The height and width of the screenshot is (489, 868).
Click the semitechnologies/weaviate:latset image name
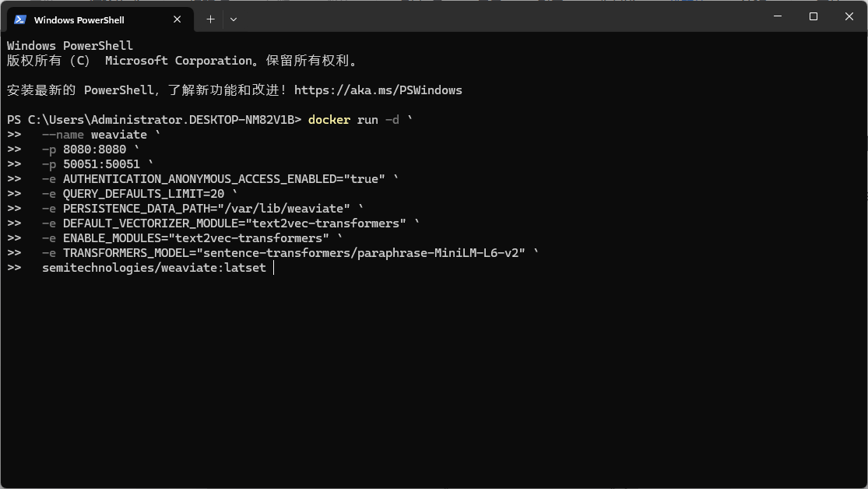153,267
